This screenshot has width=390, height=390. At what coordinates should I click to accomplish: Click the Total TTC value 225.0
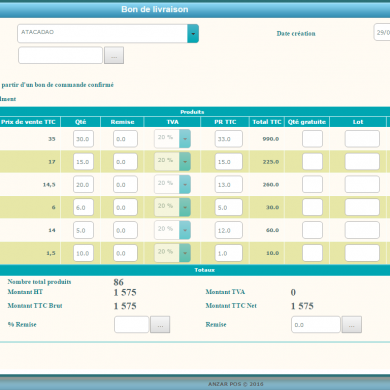click(x=271, y=162)
